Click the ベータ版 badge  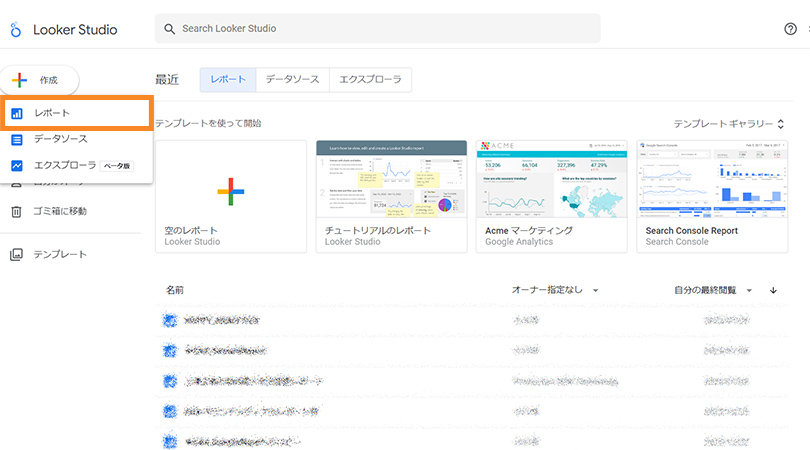point(117,166)
